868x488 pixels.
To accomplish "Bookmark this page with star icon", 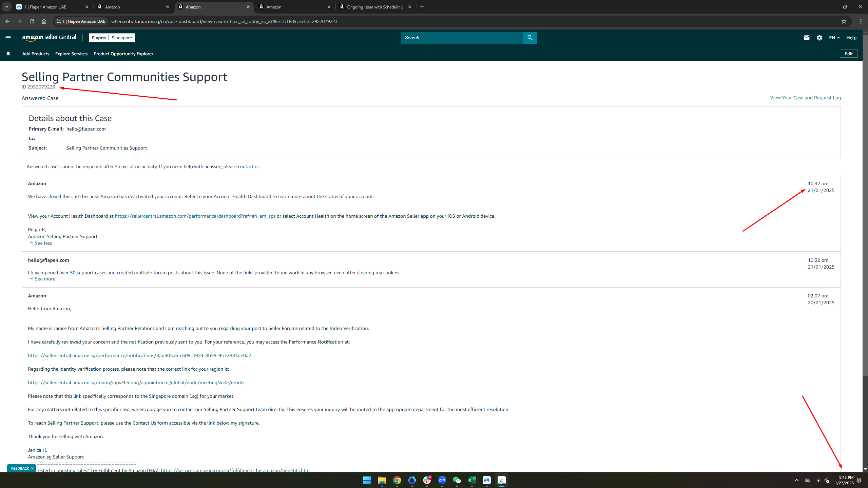I will click(844, 21).
